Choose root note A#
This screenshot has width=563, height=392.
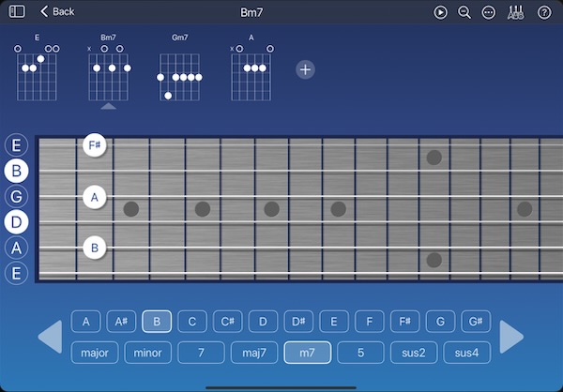coord(121,322)
